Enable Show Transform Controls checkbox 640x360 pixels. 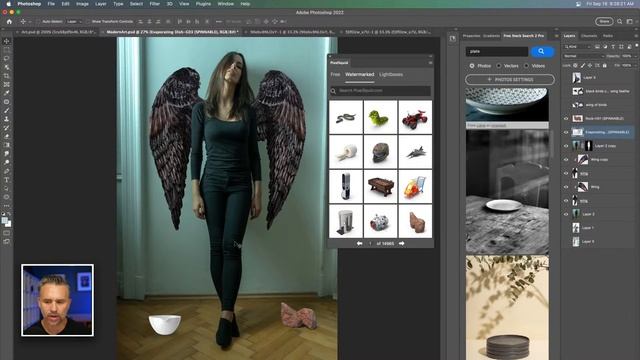coord(88,21)
